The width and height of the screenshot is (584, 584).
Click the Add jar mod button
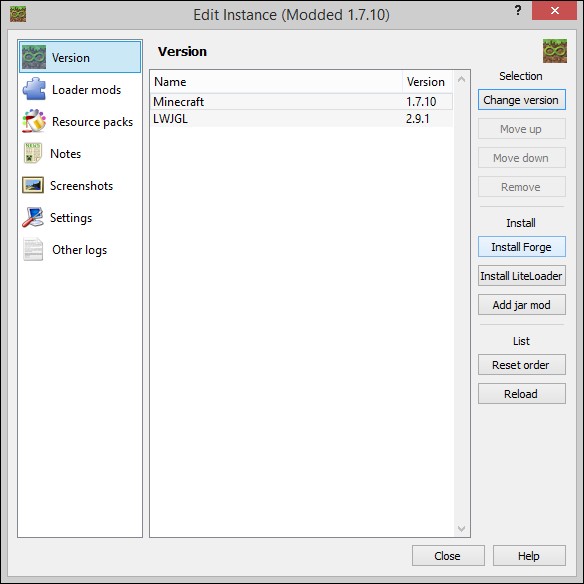tap(522, 305)
